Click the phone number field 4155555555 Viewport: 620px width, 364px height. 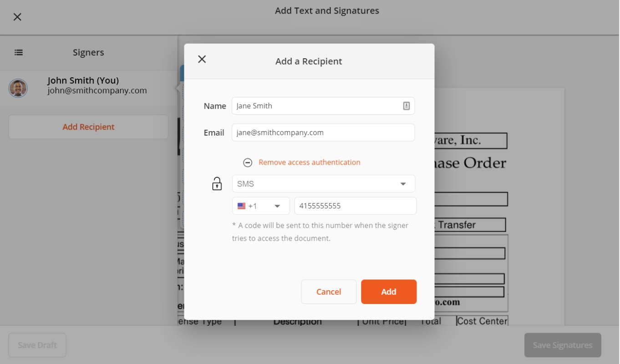pos(356,206)
